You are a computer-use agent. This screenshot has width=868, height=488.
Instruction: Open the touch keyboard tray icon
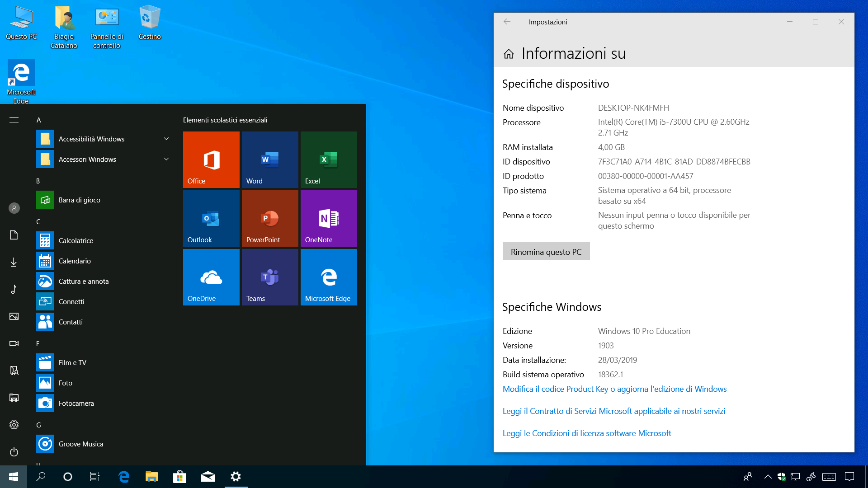point(829,477)
